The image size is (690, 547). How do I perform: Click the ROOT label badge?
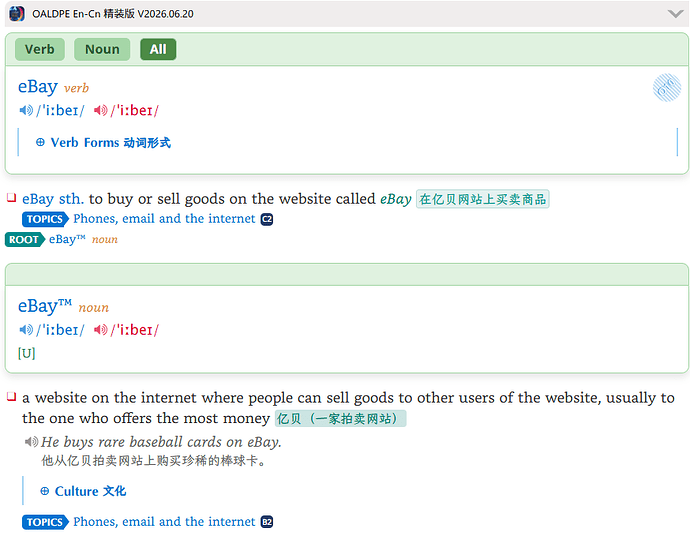click(x=25, y=240)
